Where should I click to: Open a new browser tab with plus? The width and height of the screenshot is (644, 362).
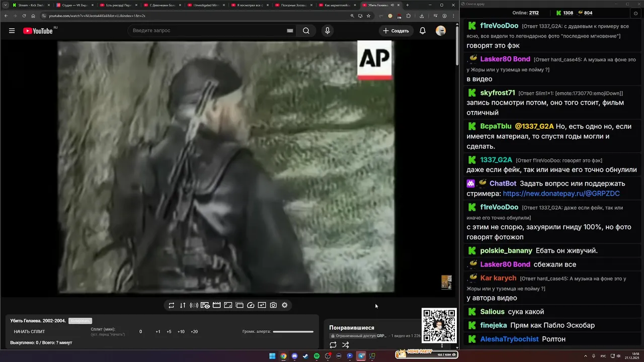pyautogui.click(x=408, y=5)
